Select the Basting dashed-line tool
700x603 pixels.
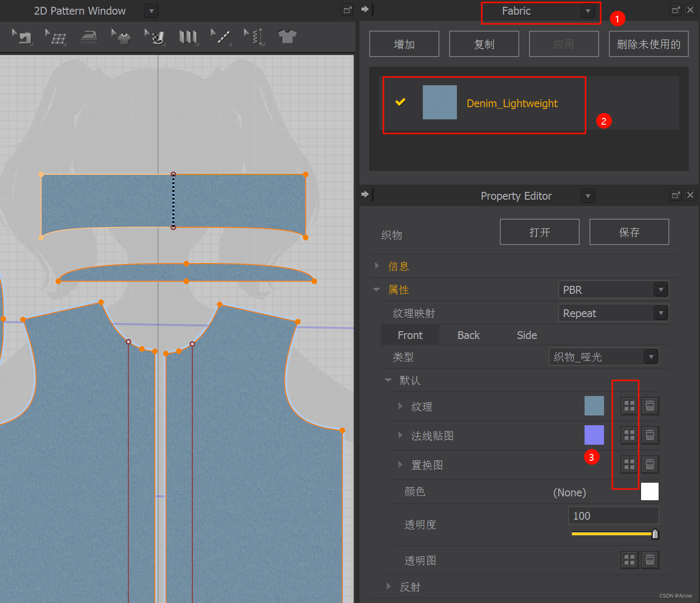coord(221,37)
